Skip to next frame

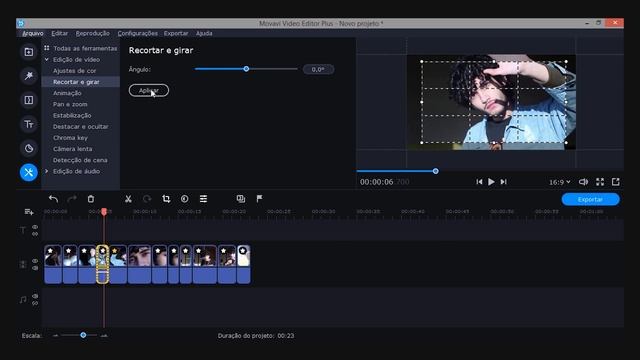point(504,182)
